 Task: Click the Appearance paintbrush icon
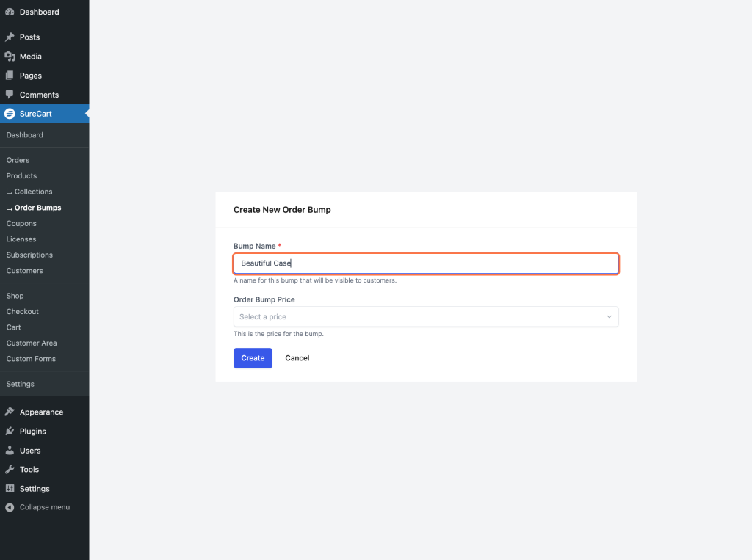click(x=10, y=412)
